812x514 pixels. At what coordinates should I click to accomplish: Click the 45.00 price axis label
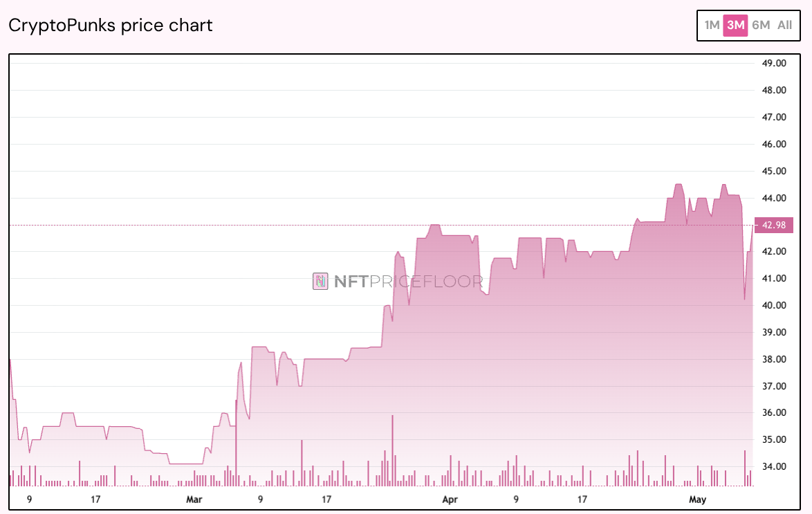774,171
